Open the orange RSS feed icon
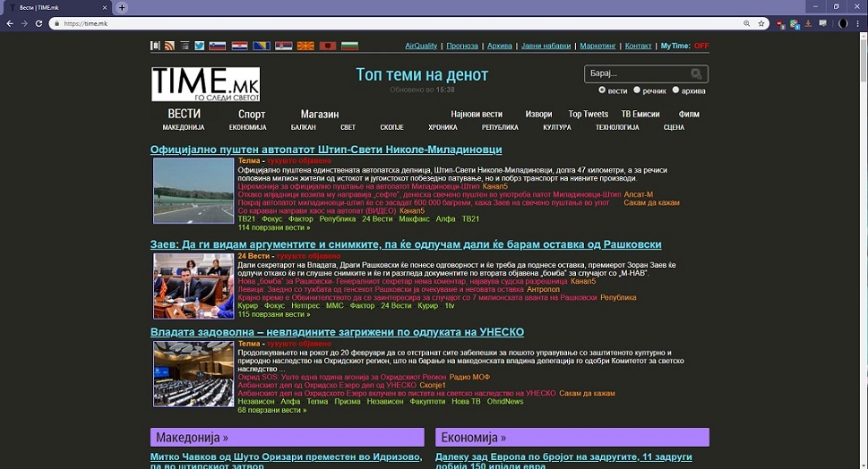The width and height of the screenshot is (868, 469). tap(169, 46)
